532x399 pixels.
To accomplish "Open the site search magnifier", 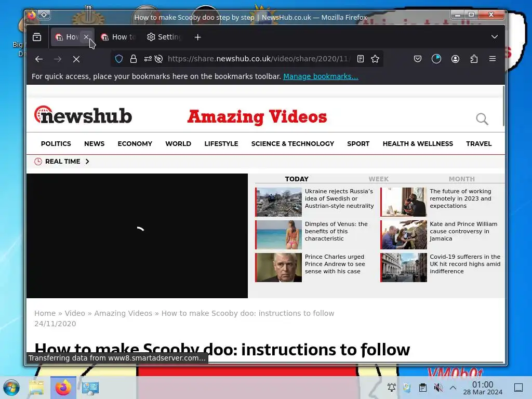I will point(482,119).
